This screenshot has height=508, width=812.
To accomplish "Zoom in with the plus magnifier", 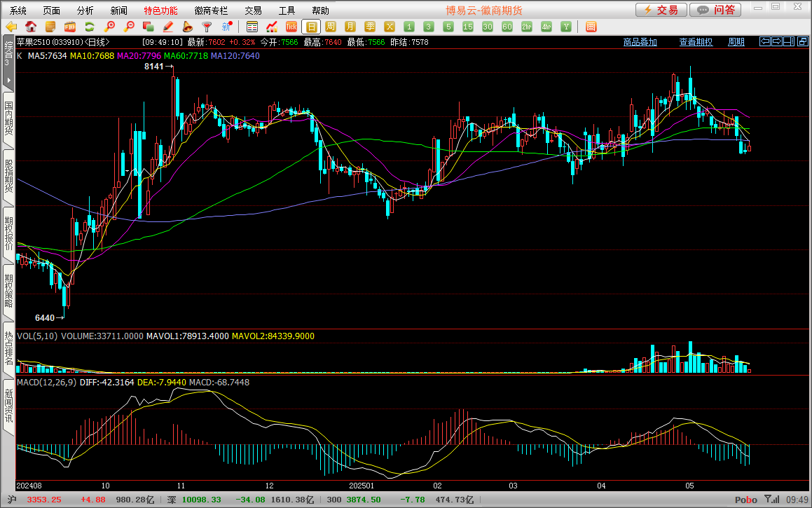I will coord(109,27).
